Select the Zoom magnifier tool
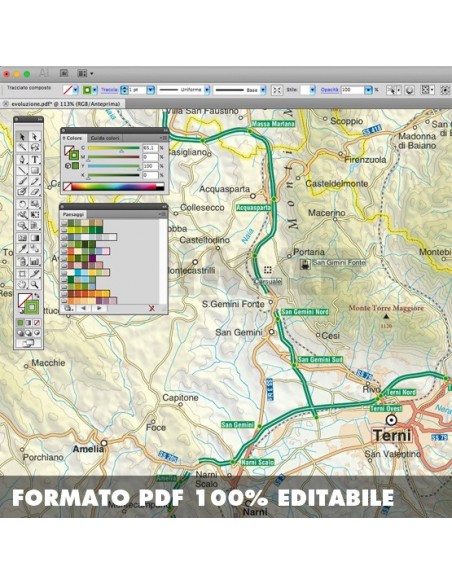 [x=35, y=285]
